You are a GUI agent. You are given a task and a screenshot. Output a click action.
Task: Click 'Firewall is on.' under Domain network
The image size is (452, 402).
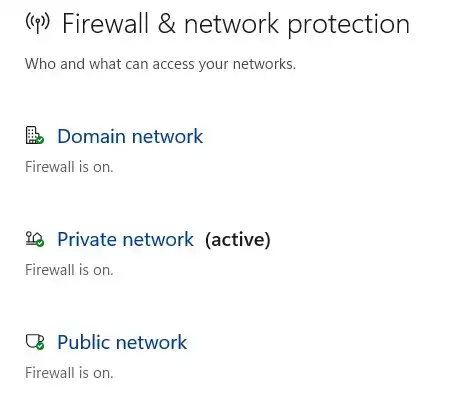pos(69,167)
